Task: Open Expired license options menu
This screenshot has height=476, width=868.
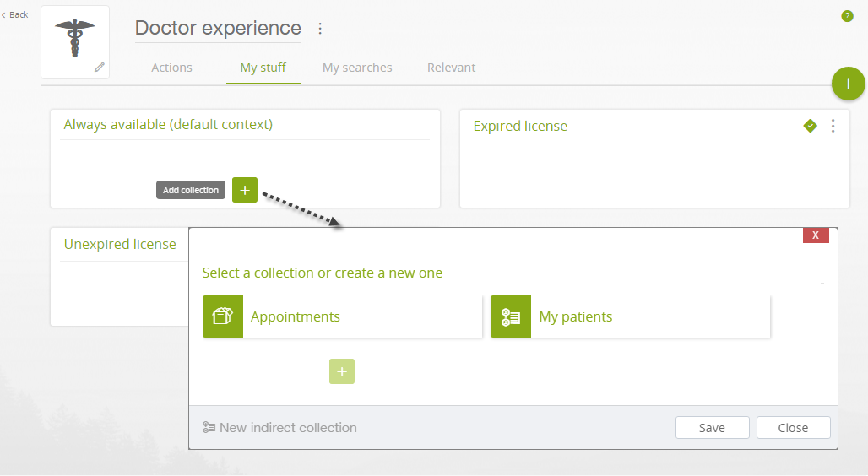Action: coord(833,127)
